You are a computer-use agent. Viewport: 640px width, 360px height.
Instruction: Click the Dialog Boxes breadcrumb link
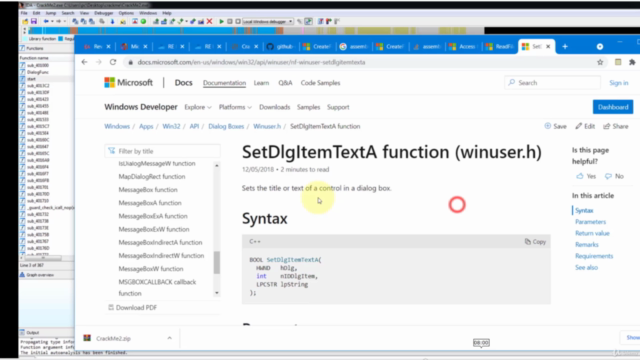[x=226, y=126]
